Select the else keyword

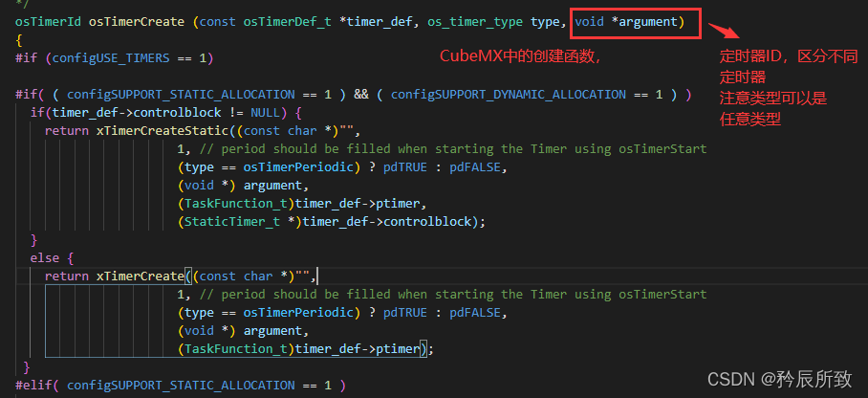45,257
